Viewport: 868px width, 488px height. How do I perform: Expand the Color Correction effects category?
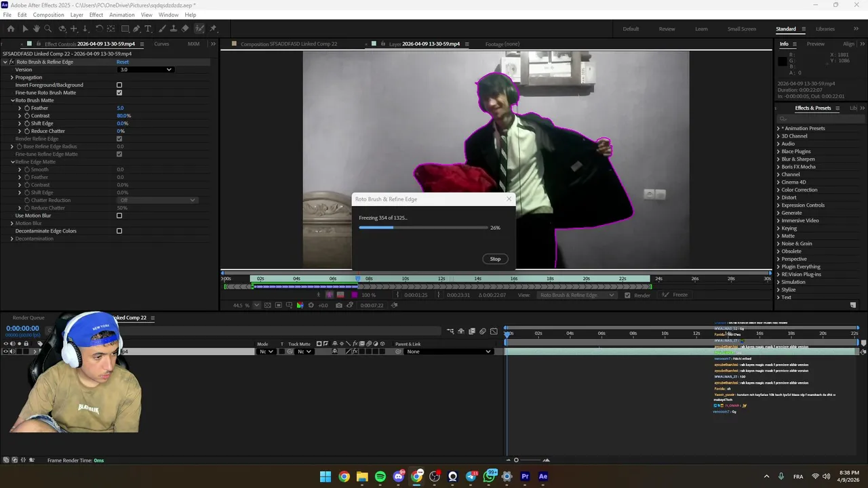tap(778, 190)
